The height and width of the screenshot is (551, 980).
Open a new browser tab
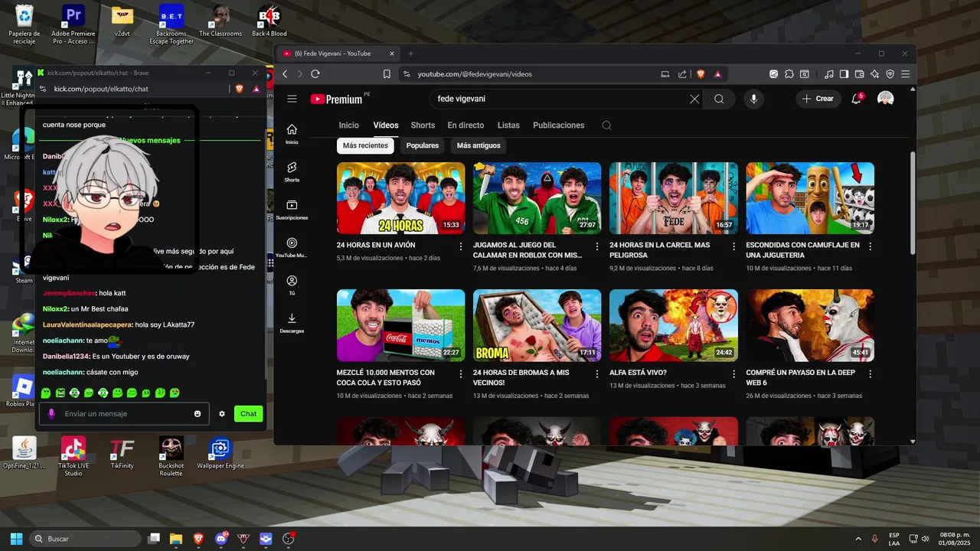tap(410, 54)
